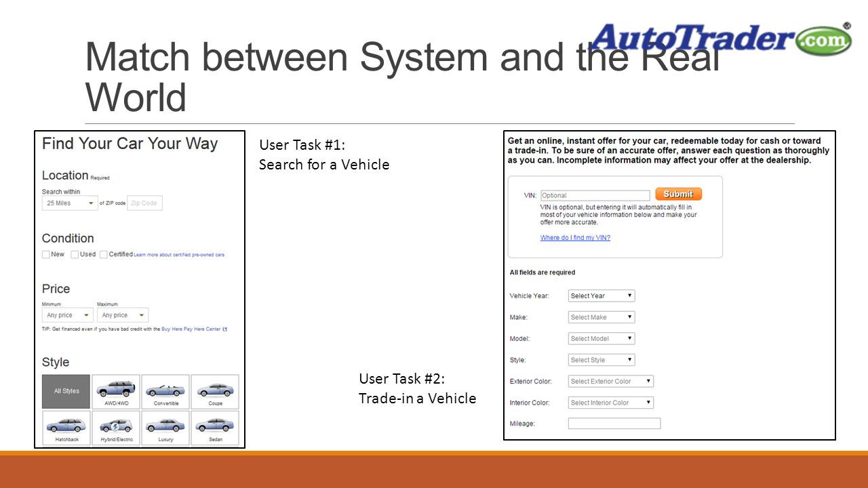Select the All Styles tile
The width and height of the screenshot is (868, 488).
point(66,392)
